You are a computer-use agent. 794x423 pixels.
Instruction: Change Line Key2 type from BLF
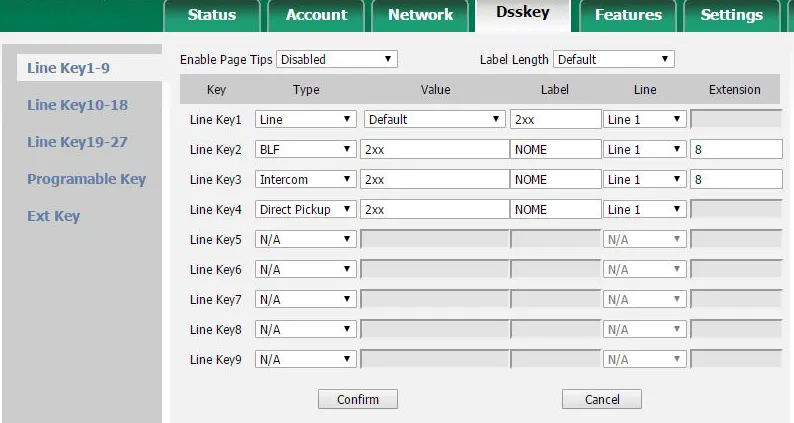[x=306, y=150]
